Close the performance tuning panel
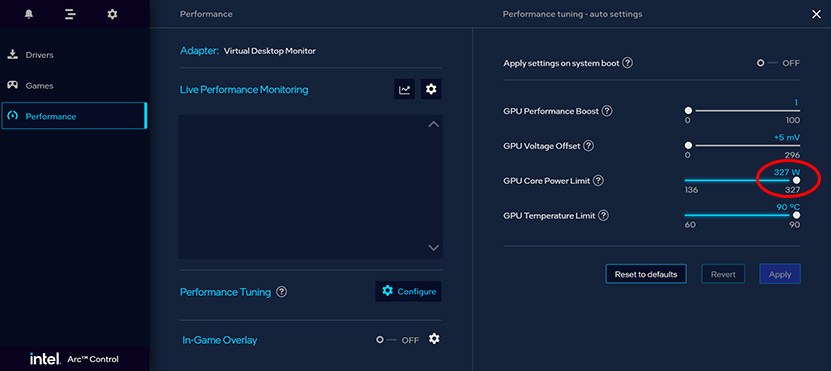831x371 pixels. [816, 14]
